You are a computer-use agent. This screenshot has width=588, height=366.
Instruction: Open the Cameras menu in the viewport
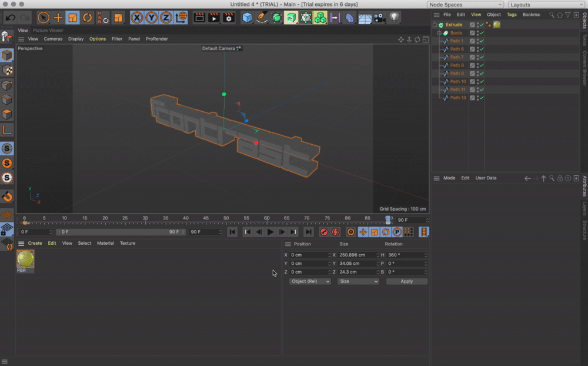53,39
